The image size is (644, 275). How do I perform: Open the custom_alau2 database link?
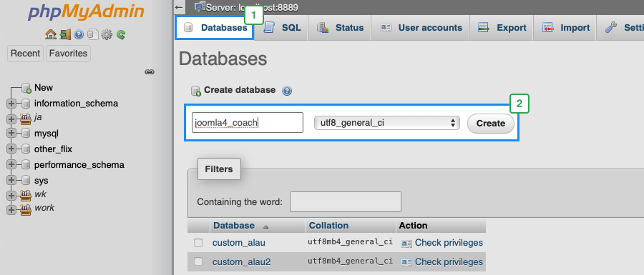[242, 262]
